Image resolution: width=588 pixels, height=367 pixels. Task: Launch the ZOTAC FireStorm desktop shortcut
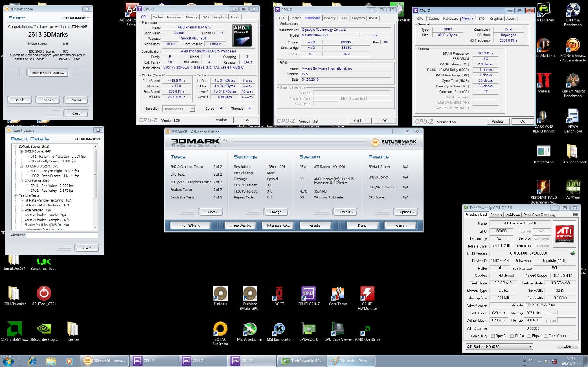[220, 334]
